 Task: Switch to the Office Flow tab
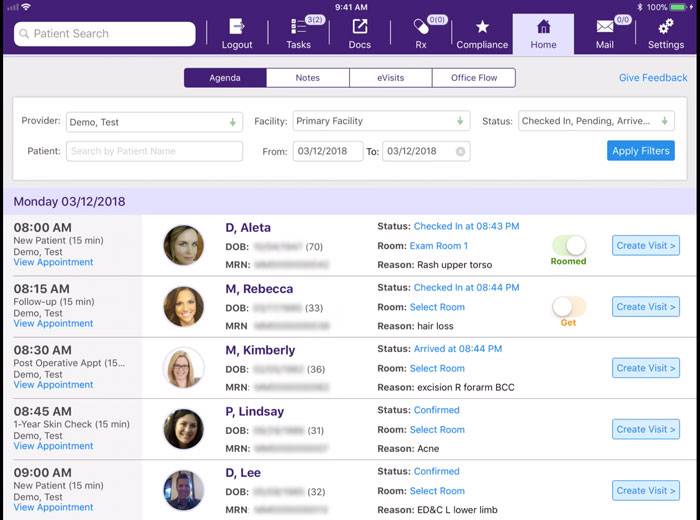(x=474, y=78)
